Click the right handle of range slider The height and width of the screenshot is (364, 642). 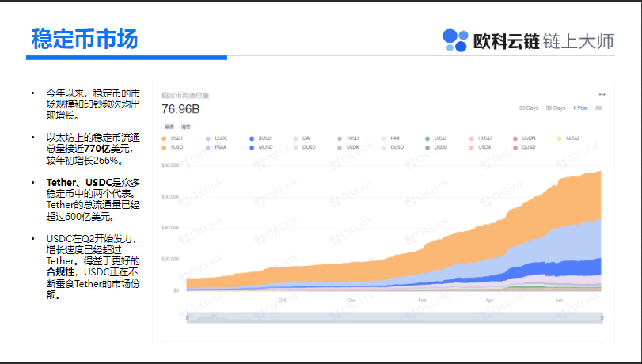602,317
